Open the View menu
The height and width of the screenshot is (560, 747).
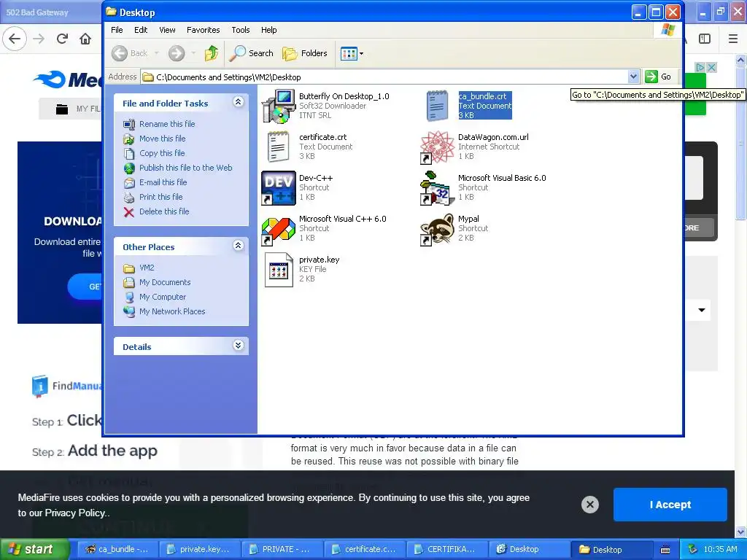(167, 30)
